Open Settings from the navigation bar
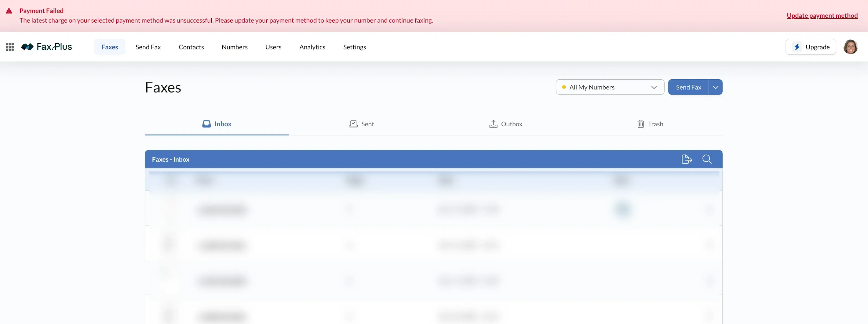This screenshot has height=324, width=868. [x=354, y=47]
